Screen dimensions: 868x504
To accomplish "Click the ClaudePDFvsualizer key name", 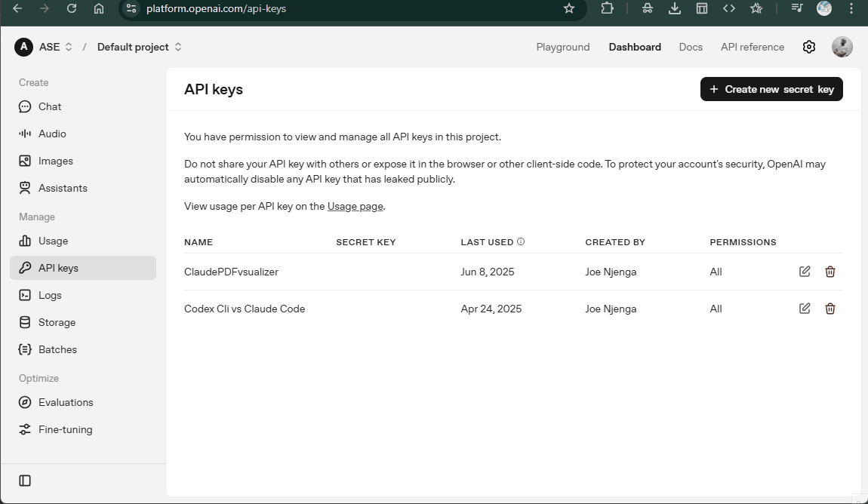I will point(232,272).
